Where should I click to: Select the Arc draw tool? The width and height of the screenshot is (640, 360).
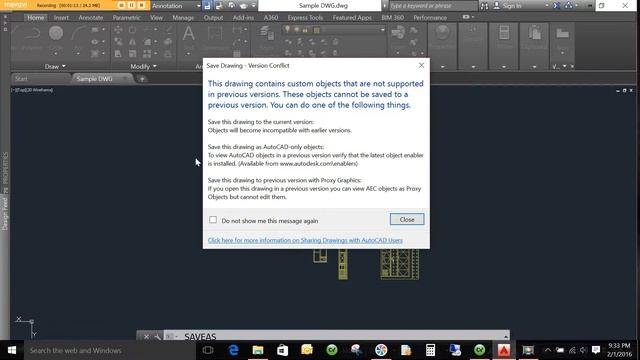[78, 33]
